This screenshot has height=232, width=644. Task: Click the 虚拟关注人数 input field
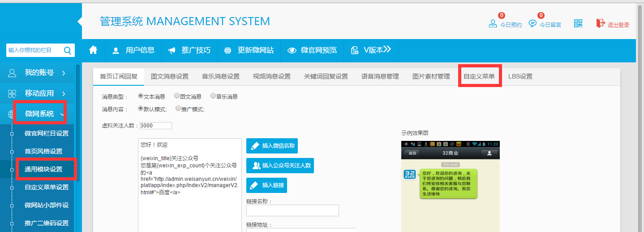[x=155, y=126]
